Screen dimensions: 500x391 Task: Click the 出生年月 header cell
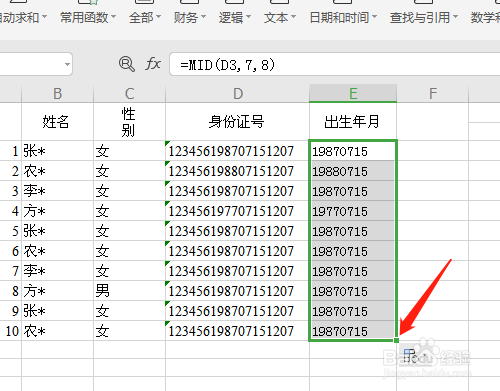pyautogui.click(x=353, y=121)
